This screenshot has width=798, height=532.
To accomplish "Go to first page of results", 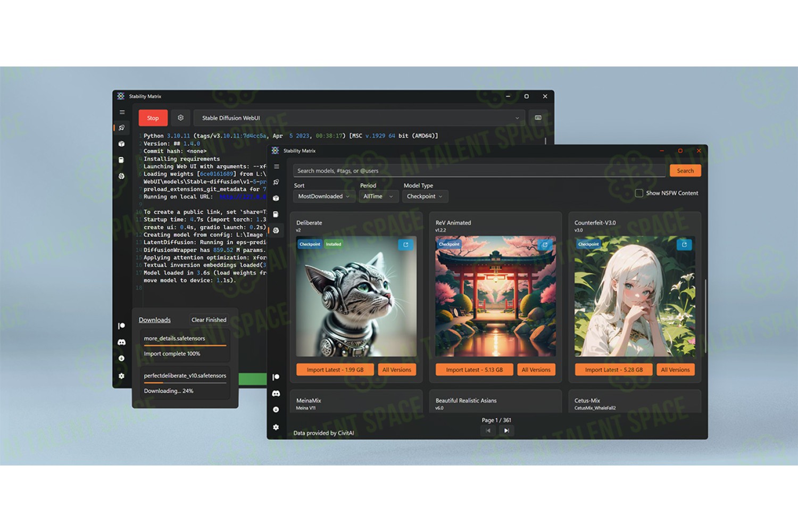I will click(x=488, y=430).
